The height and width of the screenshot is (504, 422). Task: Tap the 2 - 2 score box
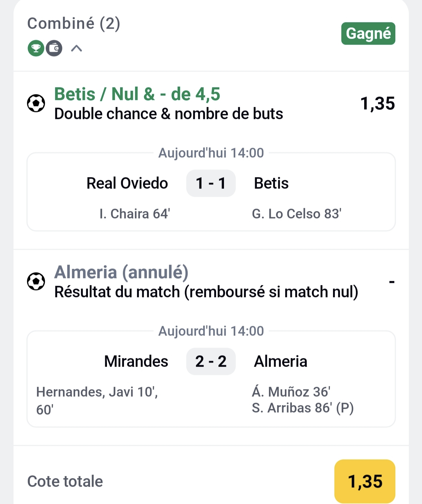pos(211,361)
